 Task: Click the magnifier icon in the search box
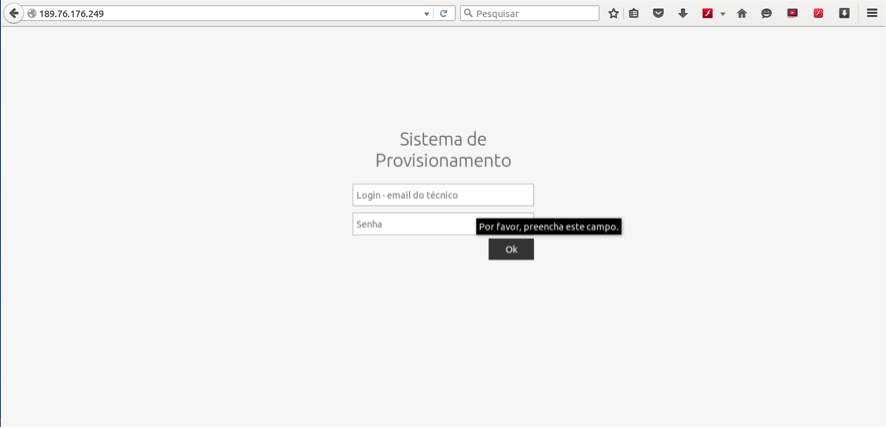(468, 13)
